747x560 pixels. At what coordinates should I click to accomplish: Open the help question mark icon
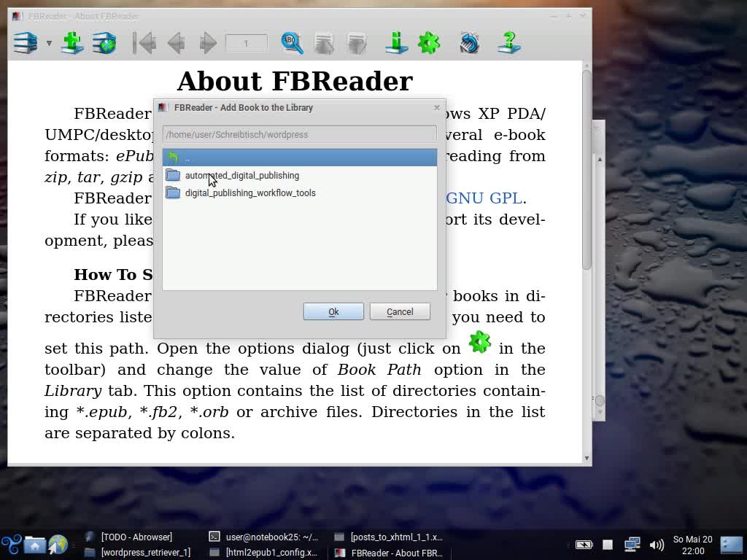pos(508,43)
